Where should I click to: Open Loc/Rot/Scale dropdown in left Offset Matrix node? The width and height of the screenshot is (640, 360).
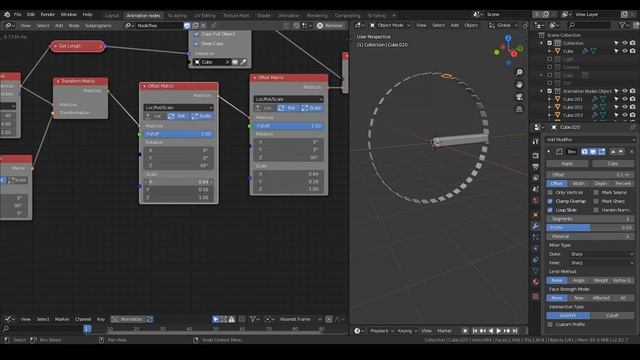click(178, 108)
